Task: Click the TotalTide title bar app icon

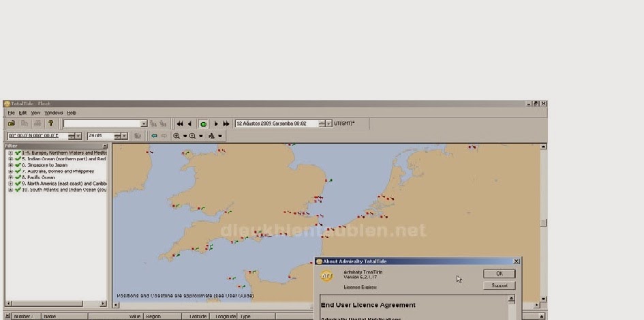Action: click(7, 104)
